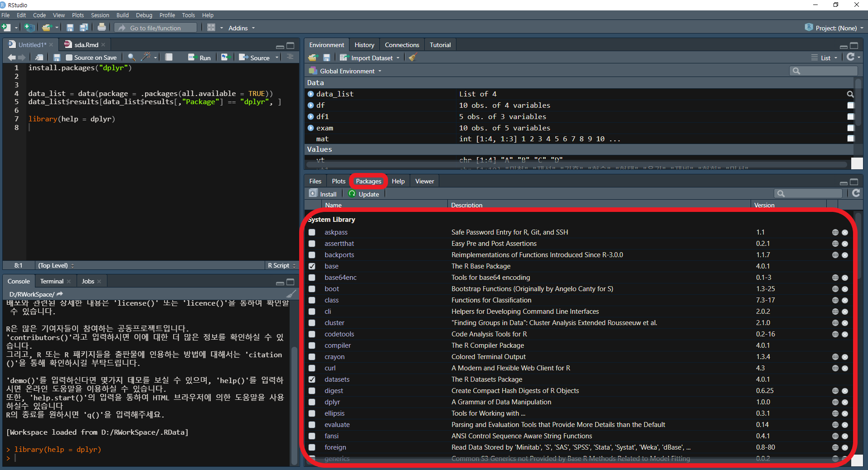Check the boot package checkbox
Image resolution: width=868 pixels, height=470 pixels.
pyautogui.click(x=312, y=289)
